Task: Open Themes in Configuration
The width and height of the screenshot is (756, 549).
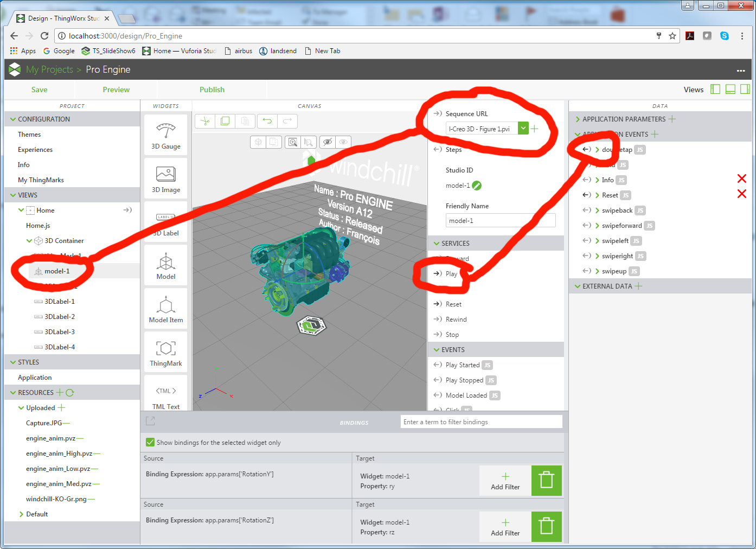Action: click(29, 135)
